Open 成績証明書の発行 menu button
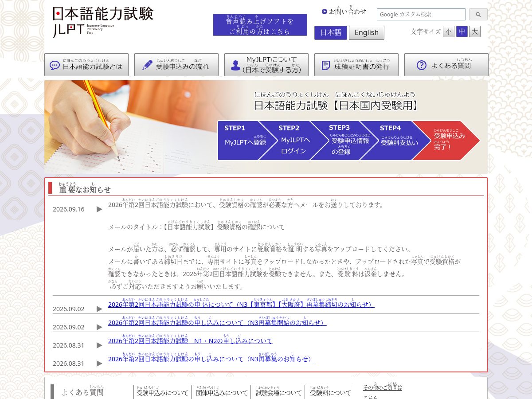 pos(356,65)
